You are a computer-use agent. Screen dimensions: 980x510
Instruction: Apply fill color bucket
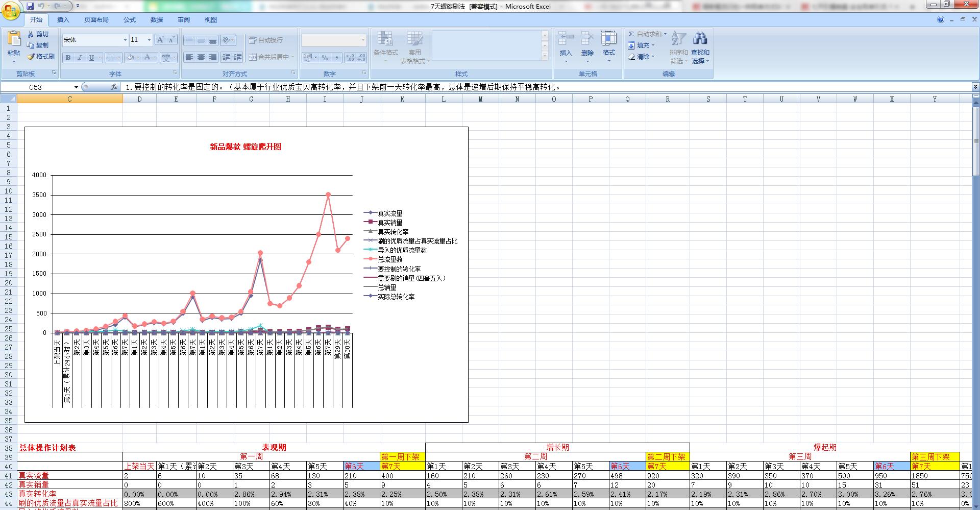point(131,57)
